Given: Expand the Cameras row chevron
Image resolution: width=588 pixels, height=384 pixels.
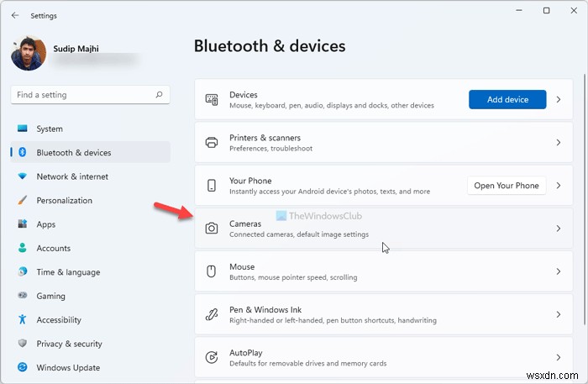Looking at the screenshot, I should (x=559, y=229).
